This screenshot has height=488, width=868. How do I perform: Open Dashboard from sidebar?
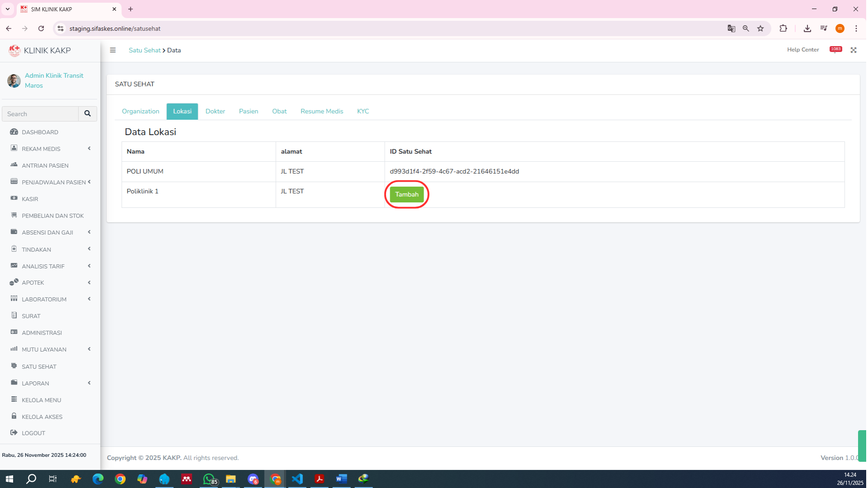click(40, 132)
